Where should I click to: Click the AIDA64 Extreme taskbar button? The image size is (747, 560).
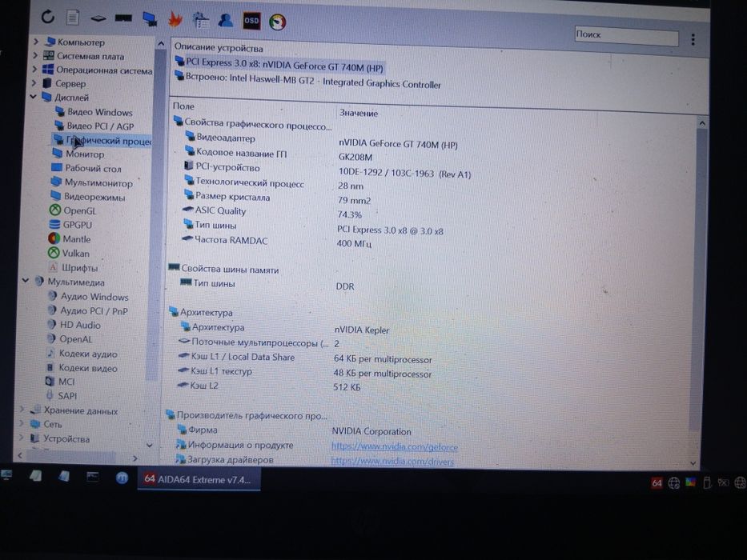point(199,479)
